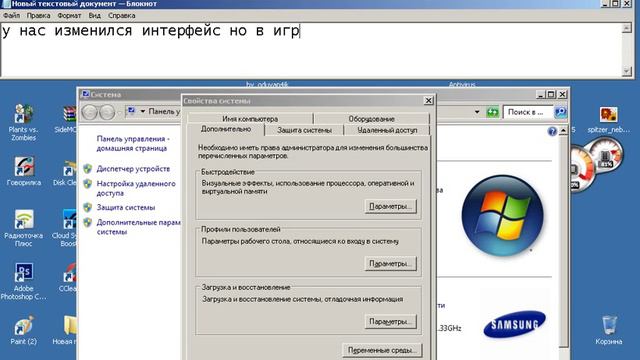The width and height of the screenshot is (640, 360).
Task: Click the help question mark icon in Система window
Action: coord(552,131)
